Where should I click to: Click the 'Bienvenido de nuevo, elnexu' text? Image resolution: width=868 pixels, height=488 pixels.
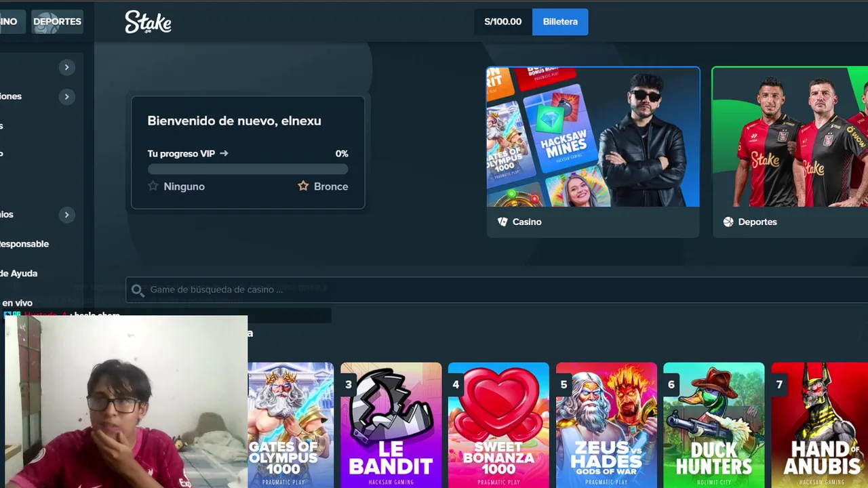click(234, 121)
